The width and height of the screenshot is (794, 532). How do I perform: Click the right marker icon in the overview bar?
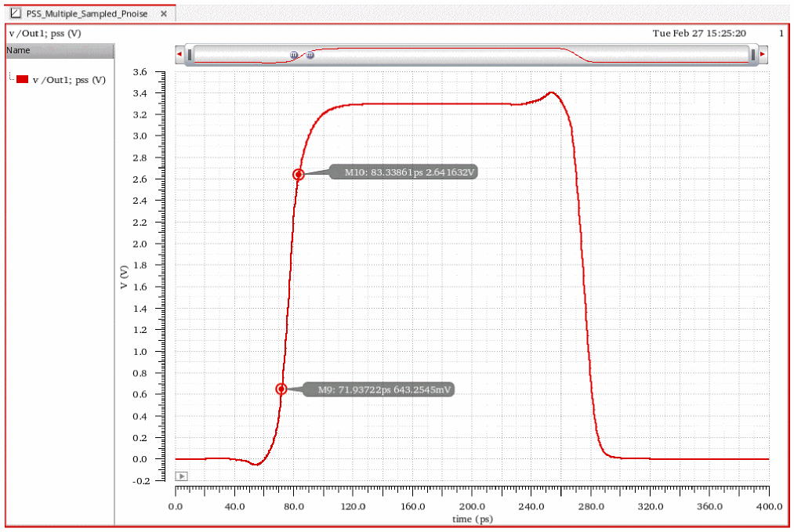310,55
